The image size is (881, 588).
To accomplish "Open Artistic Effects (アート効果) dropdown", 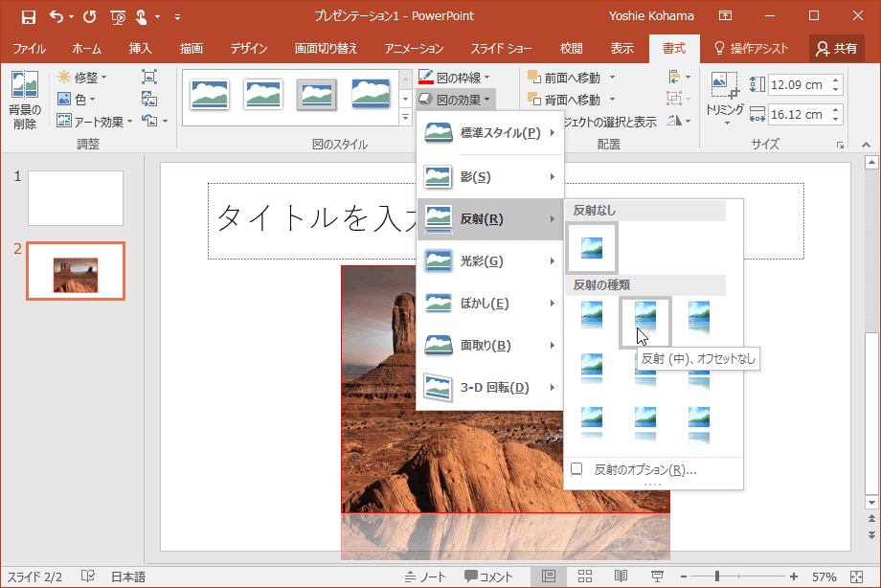I will tap(95, 121).
